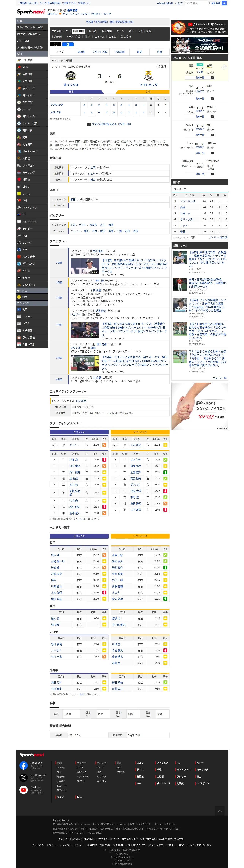Play the 7回表 柳田悠岐 home run video thumbnail

(85, 363)
